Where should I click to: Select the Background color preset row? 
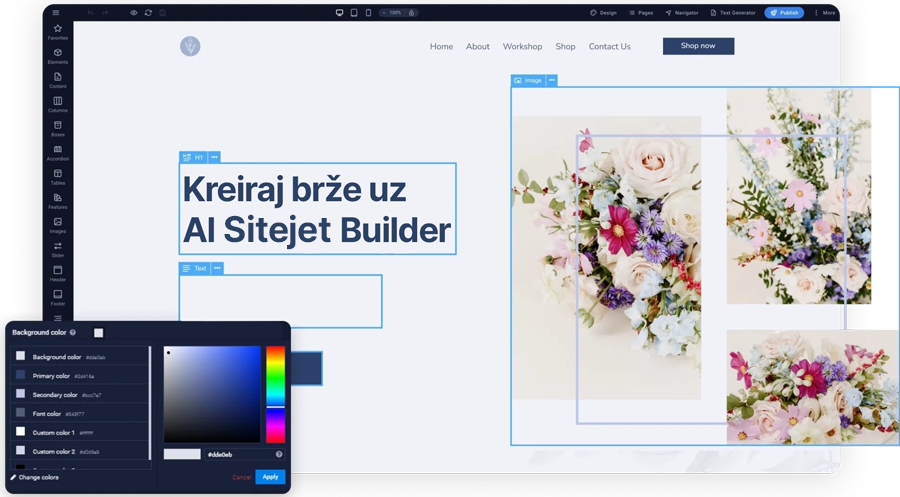coord(80,356)
